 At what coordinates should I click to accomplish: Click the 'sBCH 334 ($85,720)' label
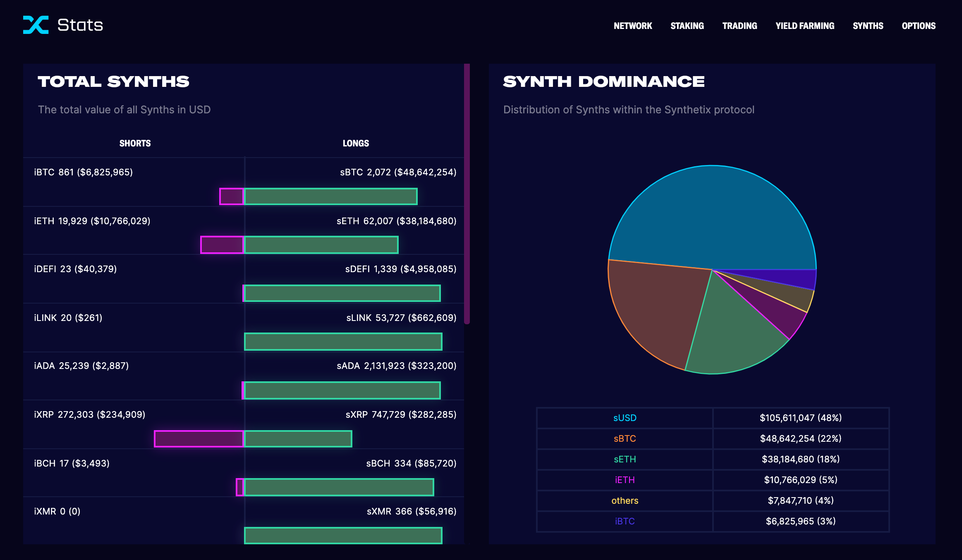pyautogui.click(x=412, y=463)
